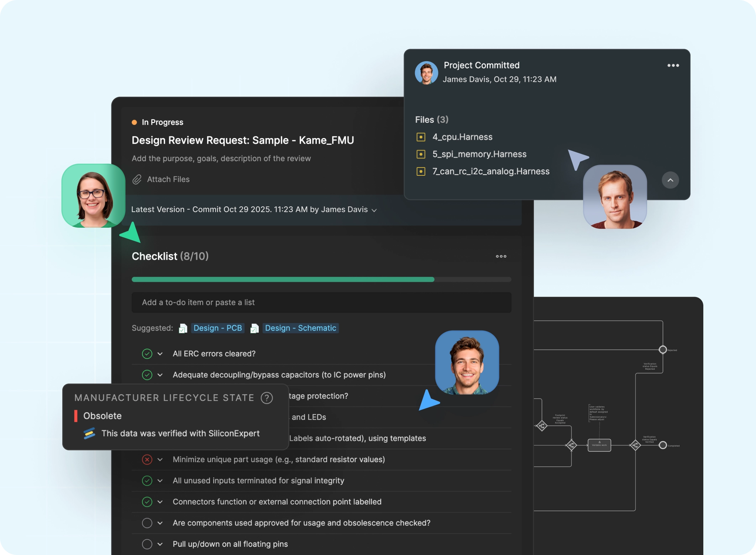Toggle the check for Connectors function labelled item
756x555 pixels.
click(x=147, y=502)
